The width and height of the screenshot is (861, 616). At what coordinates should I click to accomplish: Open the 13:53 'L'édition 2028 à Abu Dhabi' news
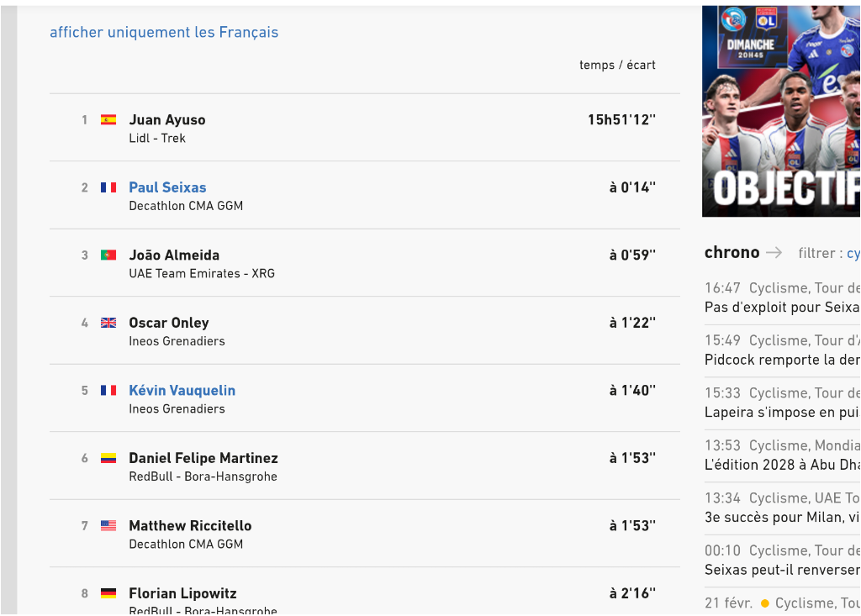click(782, 465)
